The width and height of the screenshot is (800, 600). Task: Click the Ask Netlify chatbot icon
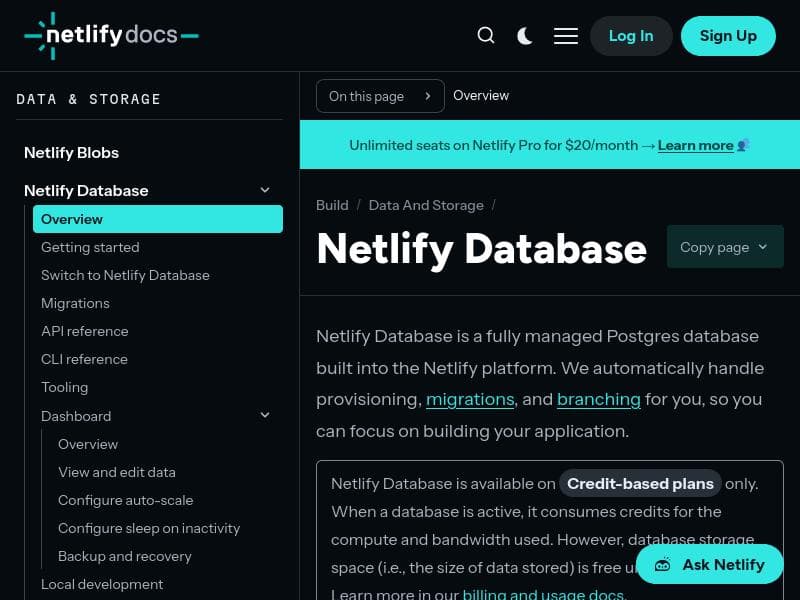(x=662, y=564)
